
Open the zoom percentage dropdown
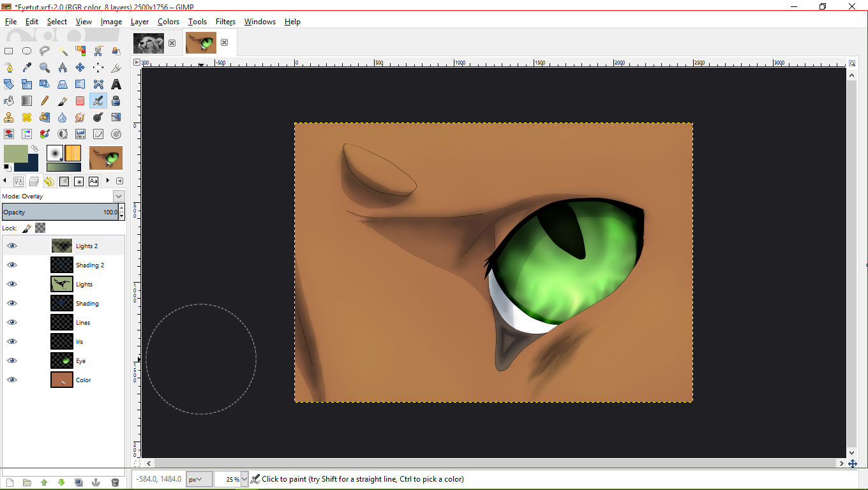[244, 479]
